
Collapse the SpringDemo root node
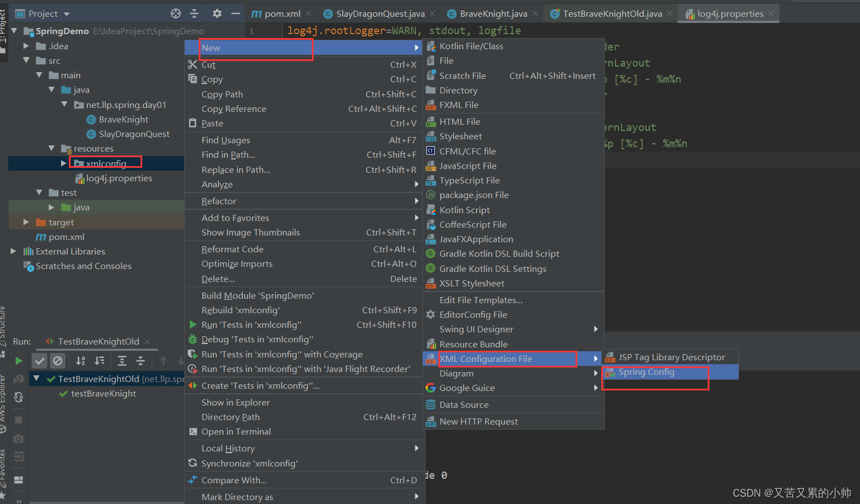pos(14,31)
